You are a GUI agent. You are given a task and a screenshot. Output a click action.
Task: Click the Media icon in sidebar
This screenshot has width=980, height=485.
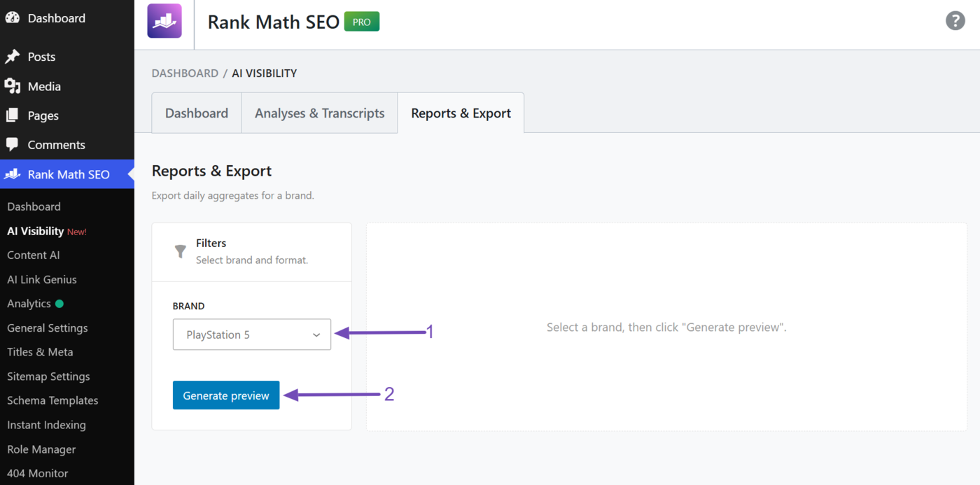pos(12,86)
